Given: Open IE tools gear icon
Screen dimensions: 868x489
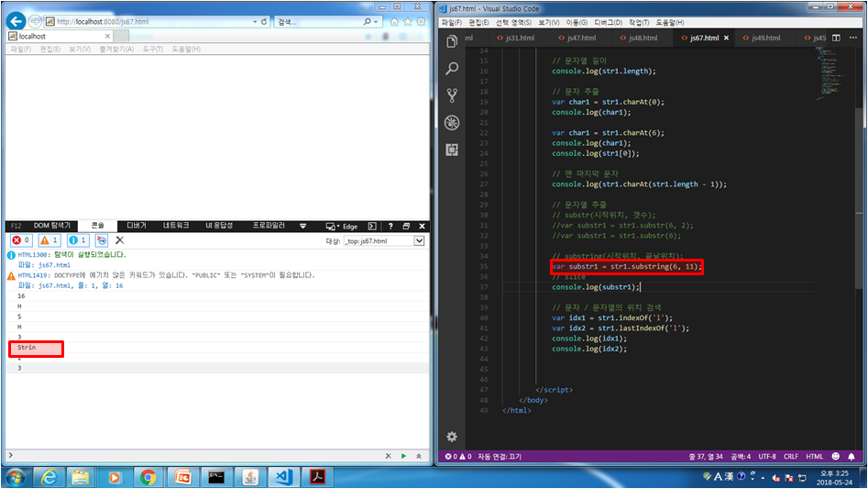Looking at the screenshot, I should tap(421, 22).
